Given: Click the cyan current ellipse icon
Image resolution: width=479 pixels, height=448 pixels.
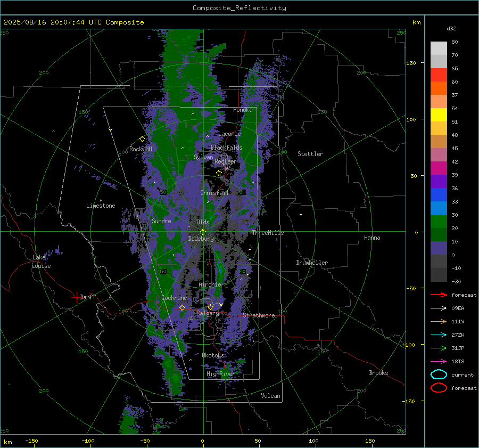Looking at the screenshot, I should 439,374.
